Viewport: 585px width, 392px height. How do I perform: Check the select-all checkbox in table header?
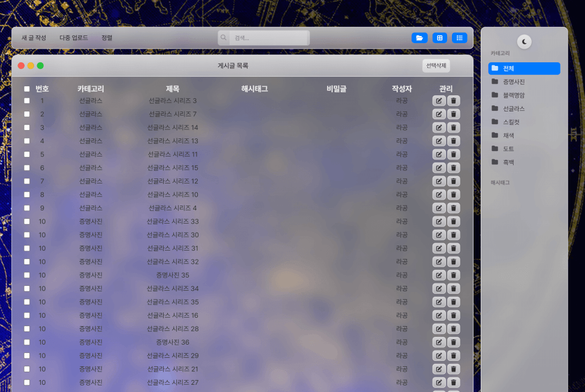[26, 88]
